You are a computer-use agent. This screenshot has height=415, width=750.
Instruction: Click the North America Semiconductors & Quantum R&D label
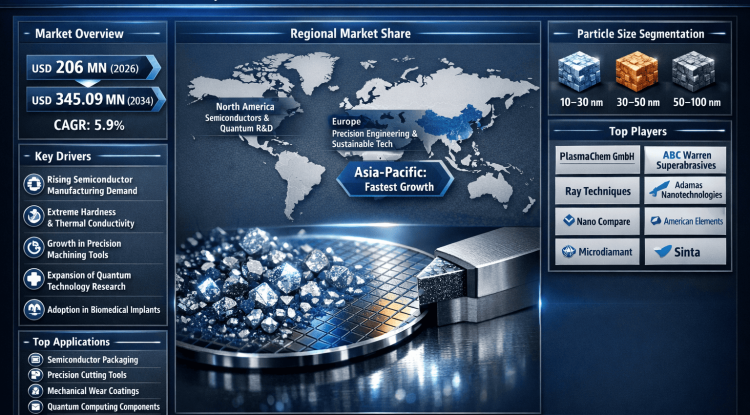point(241,117)
